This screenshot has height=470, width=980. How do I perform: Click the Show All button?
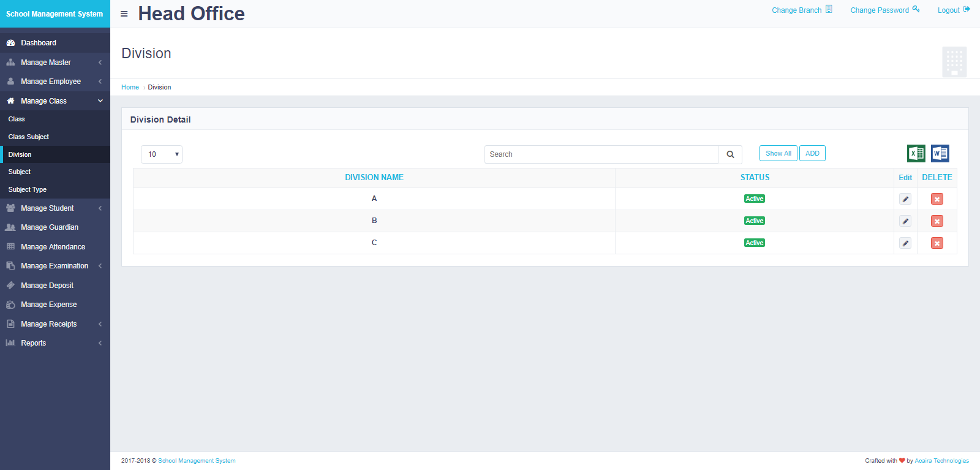[778, 153]
